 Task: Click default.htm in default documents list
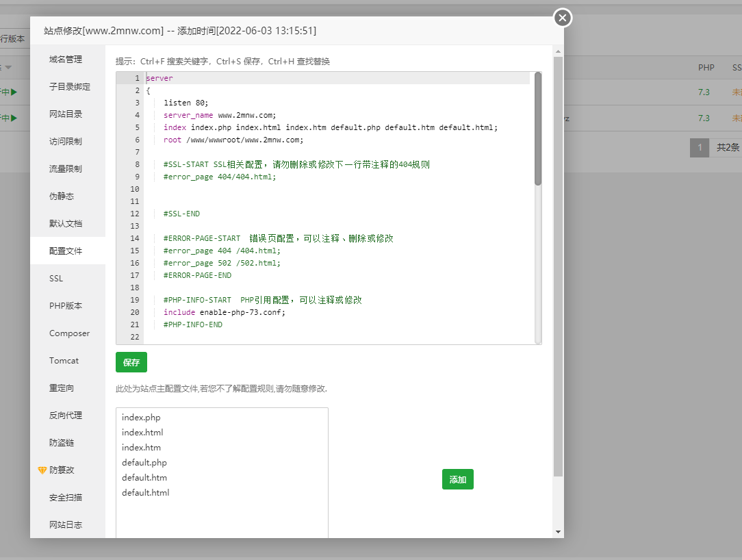(x=144, y=478)
